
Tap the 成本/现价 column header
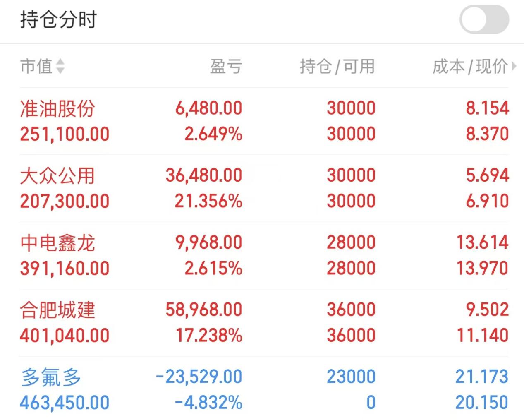[x=471, y=66]
